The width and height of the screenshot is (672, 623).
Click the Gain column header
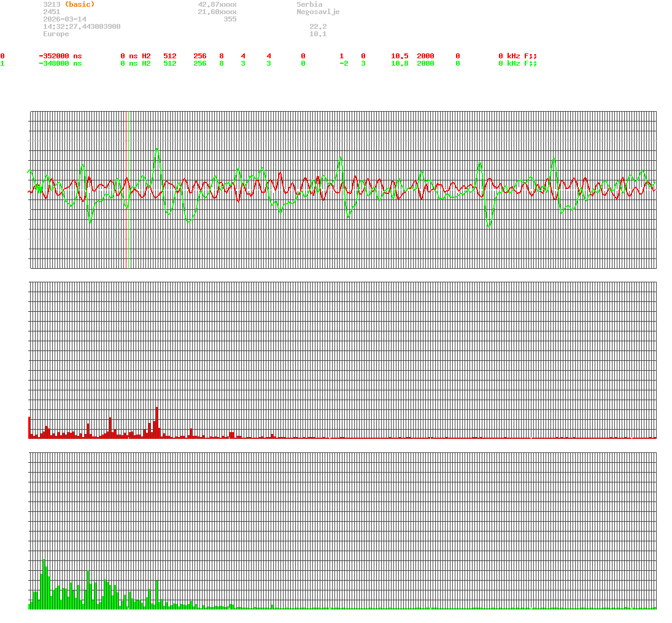399,48
